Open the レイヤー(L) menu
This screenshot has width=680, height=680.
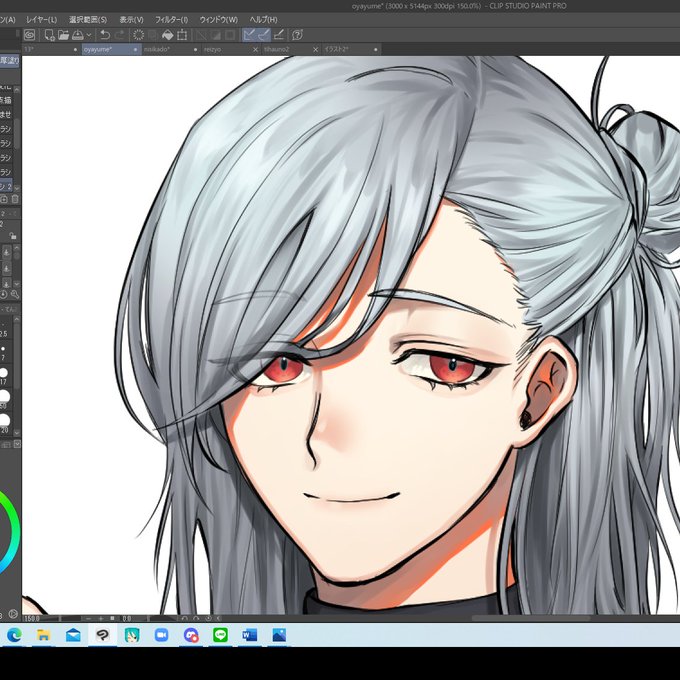click(x=41, y=20)
